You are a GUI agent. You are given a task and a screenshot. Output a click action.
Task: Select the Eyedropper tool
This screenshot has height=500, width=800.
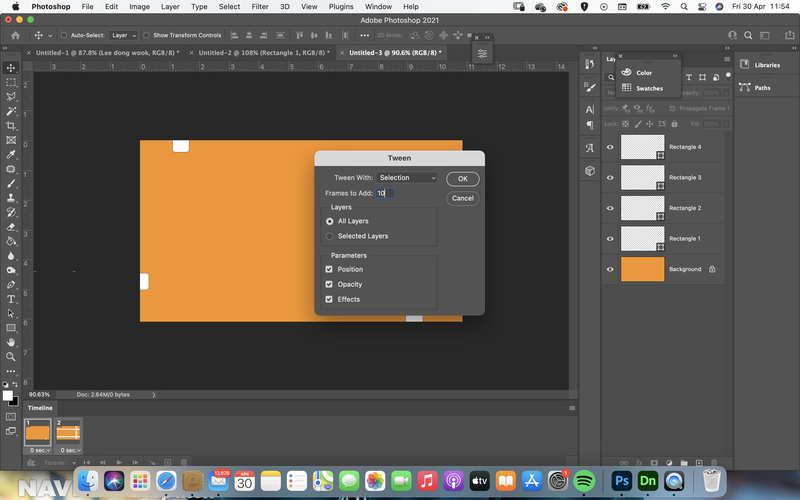pyautogui.click(x=11, y=155)
